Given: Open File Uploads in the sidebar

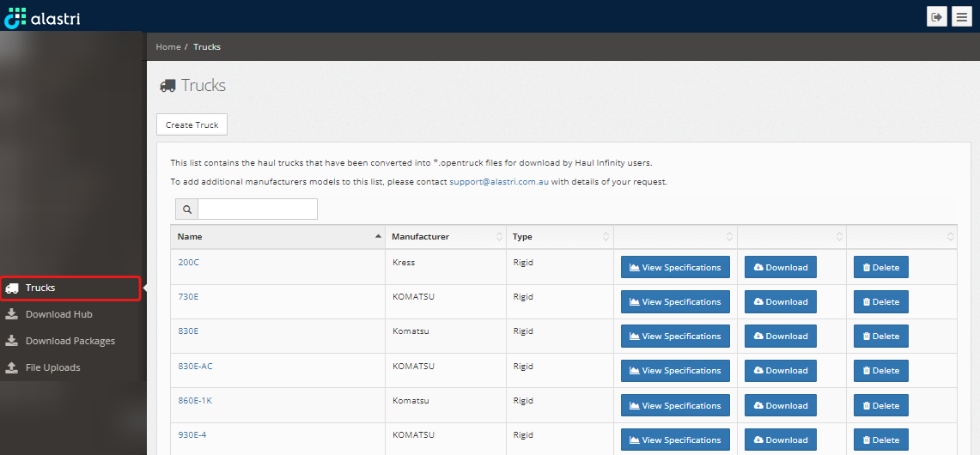Looking at the screenshot, I should 52,368.
